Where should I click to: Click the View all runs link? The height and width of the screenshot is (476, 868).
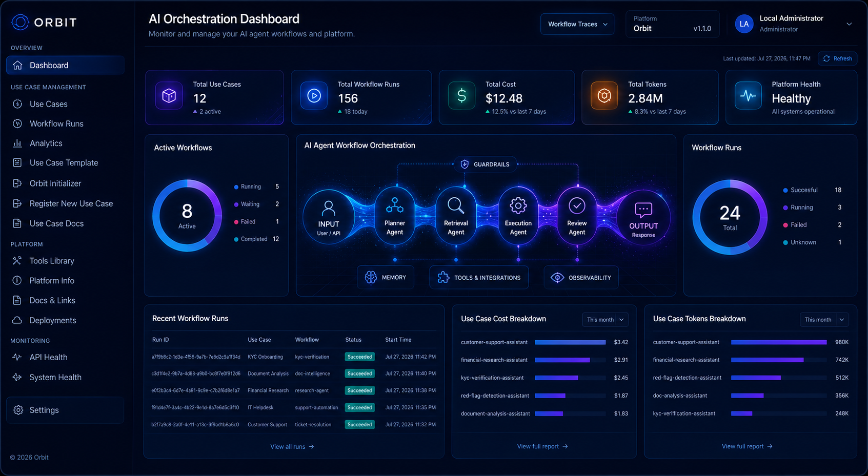292,447
